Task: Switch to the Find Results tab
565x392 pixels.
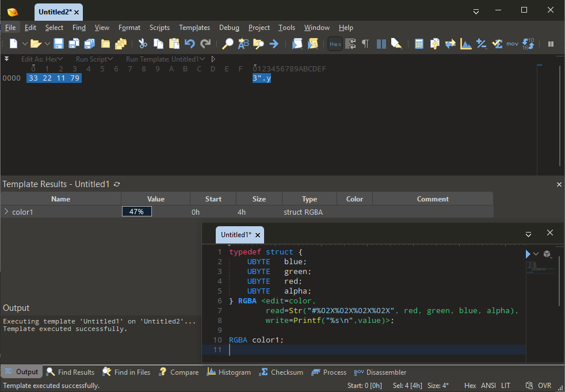Action: pos(70,372)
